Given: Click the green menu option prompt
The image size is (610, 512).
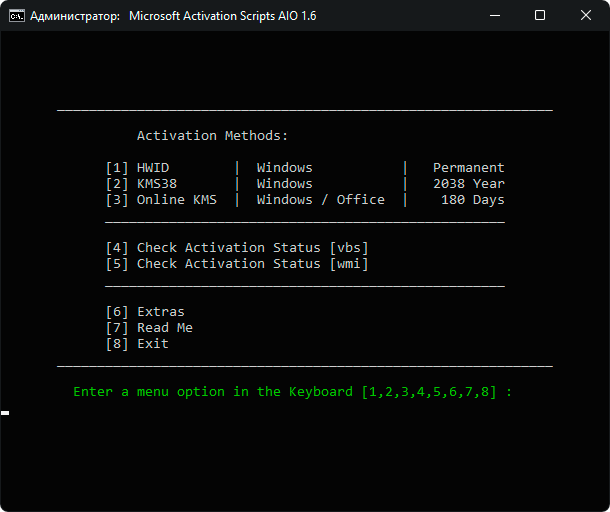Looking at the screenshot, I should point(293,392).
